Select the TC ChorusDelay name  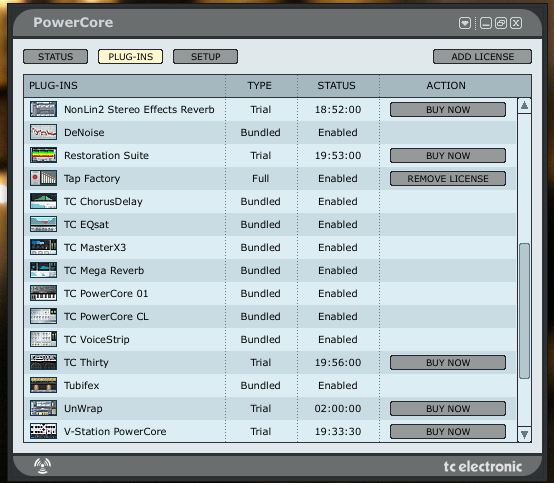(x=103, y=201)
